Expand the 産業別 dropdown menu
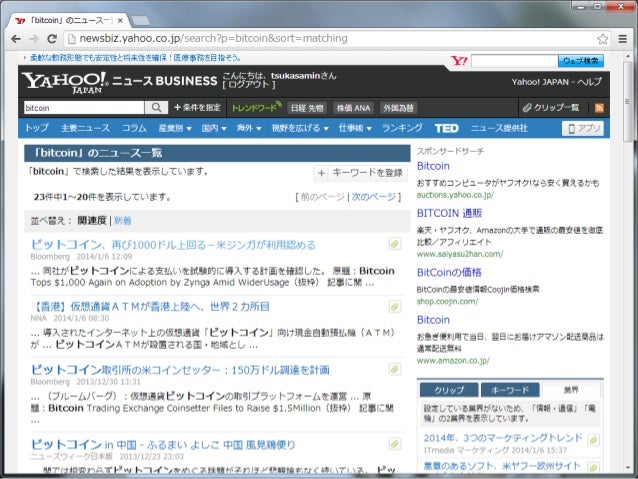This screenshot has height=479, width=638. tap(175, 128)
